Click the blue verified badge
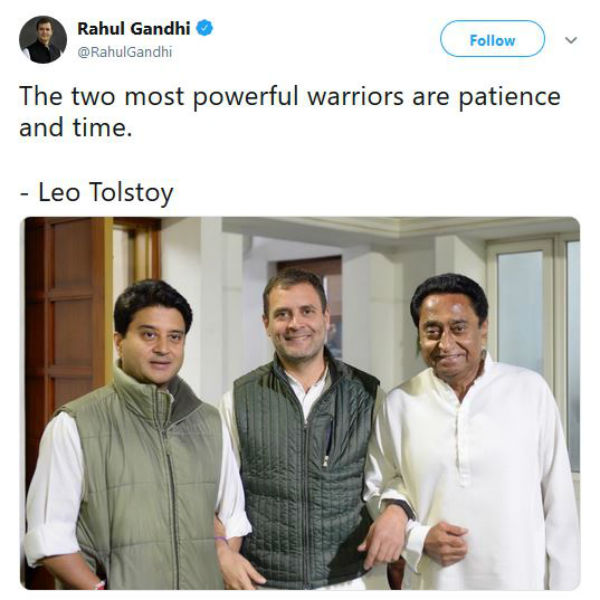This screenshot has height=600, width=600. [204, 29]
